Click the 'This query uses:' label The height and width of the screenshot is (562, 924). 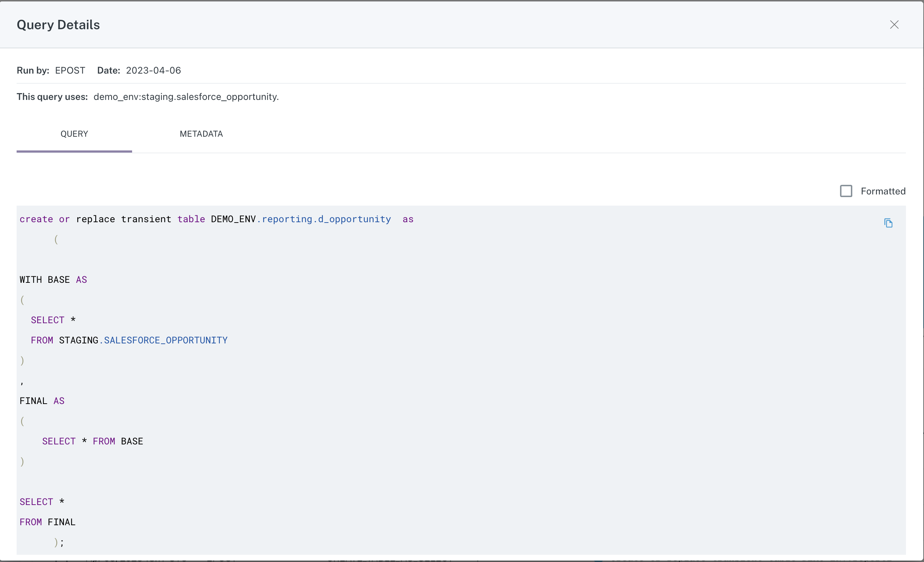coord(52,97)
